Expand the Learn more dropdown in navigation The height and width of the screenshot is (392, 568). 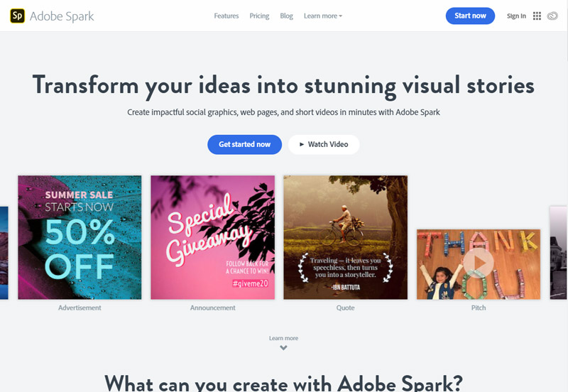pos(323,16)
